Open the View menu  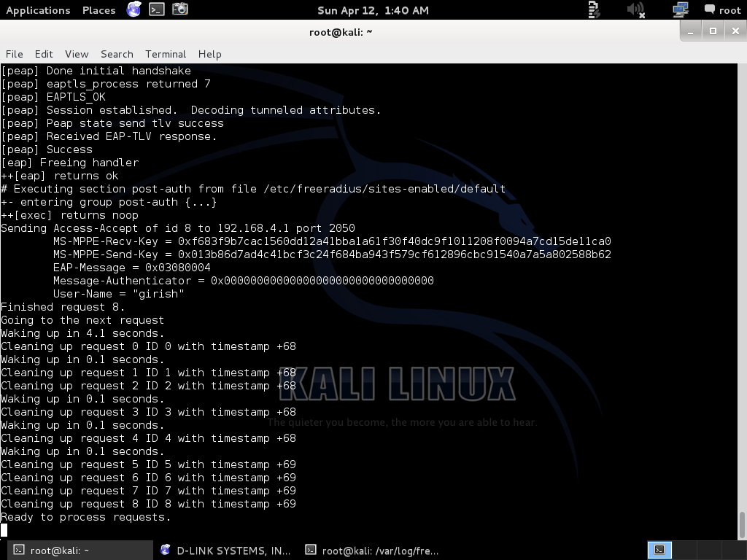[77, 54]
